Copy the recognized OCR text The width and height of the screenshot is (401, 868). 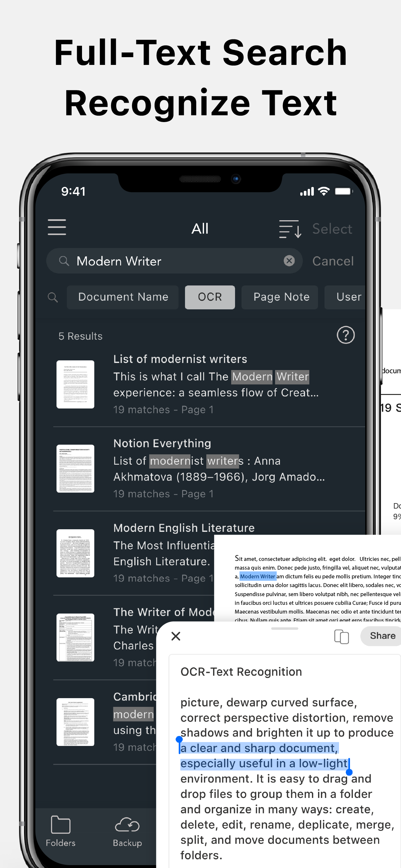pyautogui.click(x=341, y=636)
